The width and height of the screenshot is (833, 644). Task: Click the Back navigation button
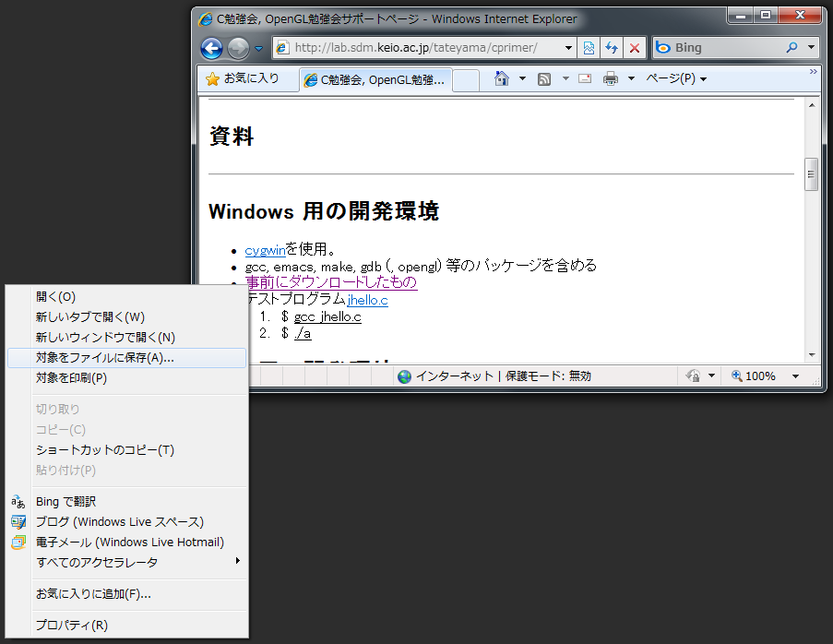point(211,48)
